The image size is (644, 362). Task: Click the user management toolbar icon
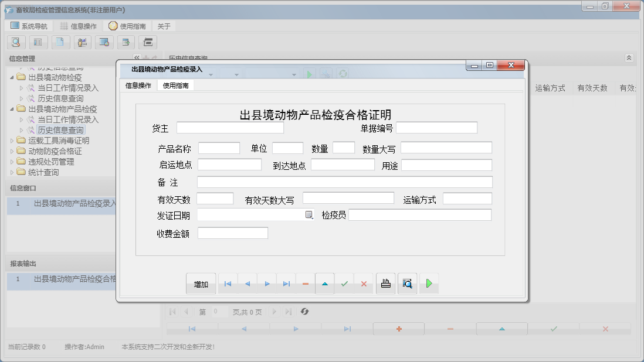[82, 42]
